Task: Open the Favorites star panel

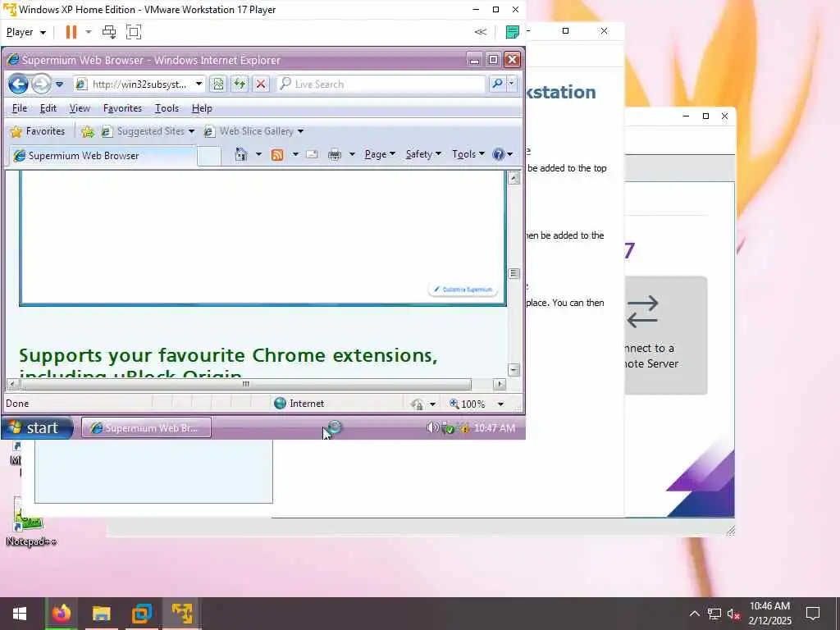Action: [x=38, y=131]
